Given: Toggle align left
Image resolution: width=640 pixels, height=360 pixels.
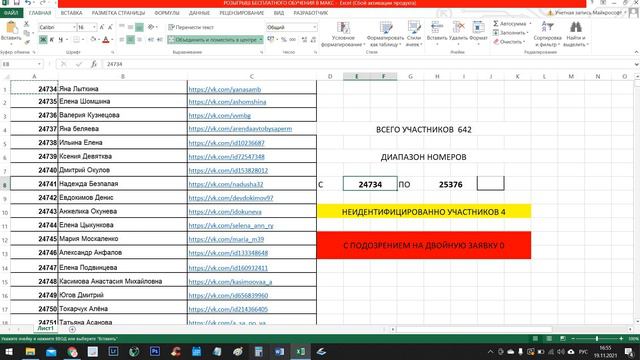Looking at the screenshot, I should point(122,40).
